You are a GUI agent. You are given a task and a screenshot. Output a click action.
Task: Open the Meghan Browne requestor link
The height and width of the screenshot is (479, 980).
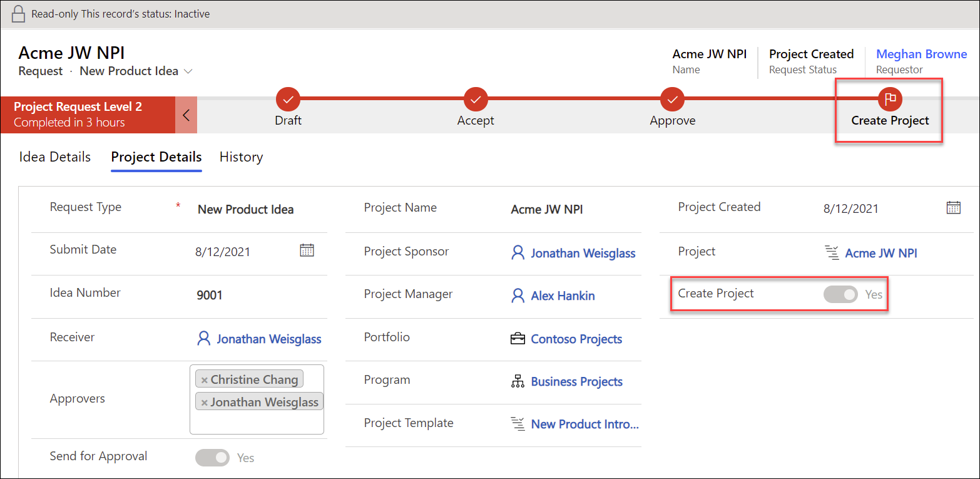(921, 54)
